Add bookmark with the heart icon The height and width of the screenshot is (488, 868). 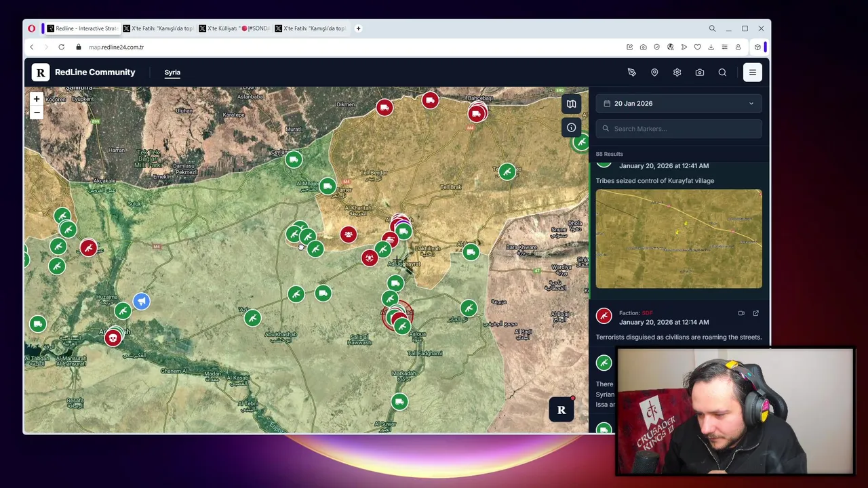(697, 47)
